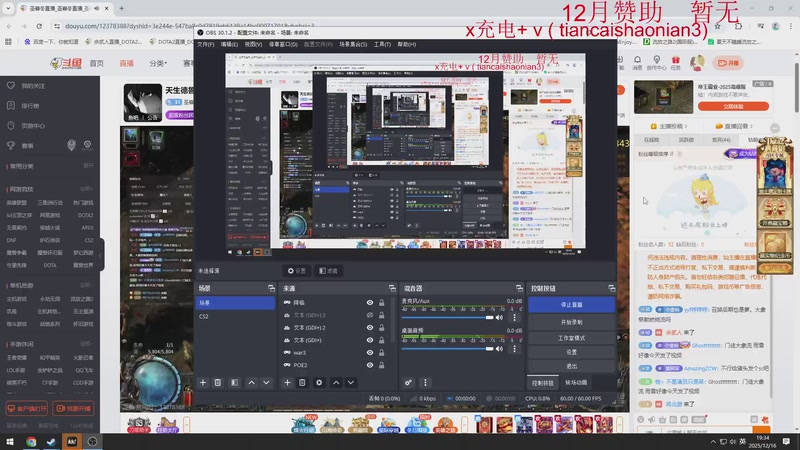Open 设置 button in OBS controls
Screen dimensions: 800x450
pos(571,352)
